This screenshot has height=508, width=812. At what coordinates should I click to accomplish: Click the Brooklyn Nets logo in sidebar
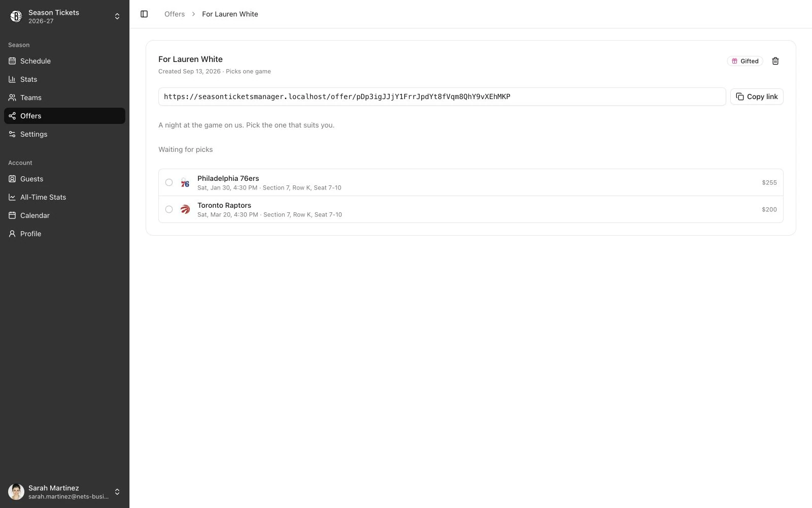click(x=16, y=16)
